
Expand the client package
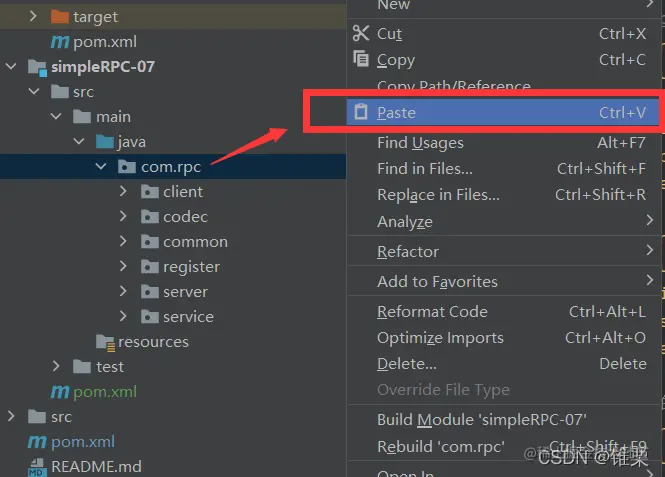click(x=123, y=191)
